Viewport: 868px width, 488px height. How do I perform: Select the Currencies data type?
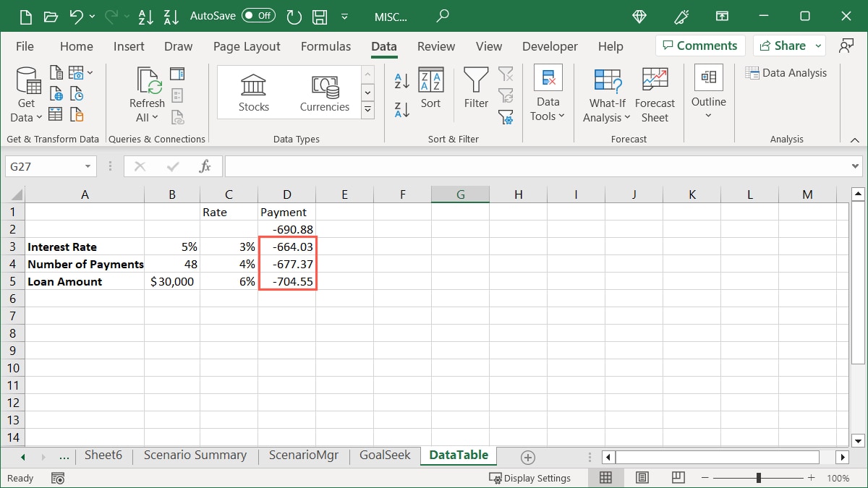pyautogui.click(x=324, y=90)
